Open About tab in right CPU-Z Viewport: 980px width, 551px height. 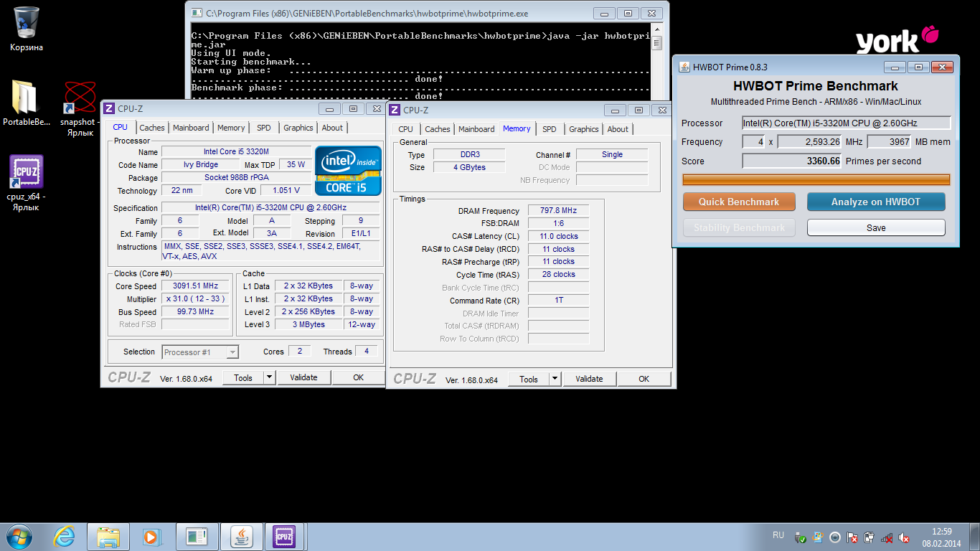tap(618, 129)
